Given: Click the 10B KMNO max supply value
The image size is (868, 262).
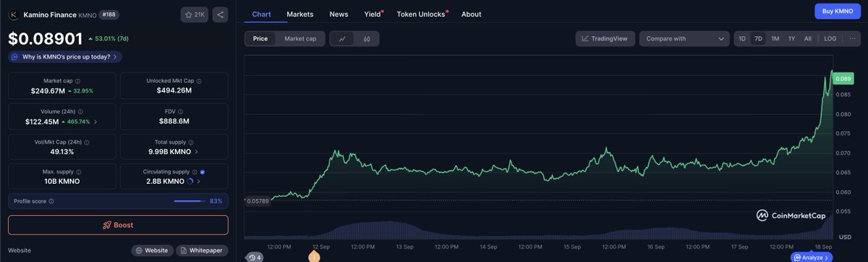Looking at the screenshot, I should [61, 182].
